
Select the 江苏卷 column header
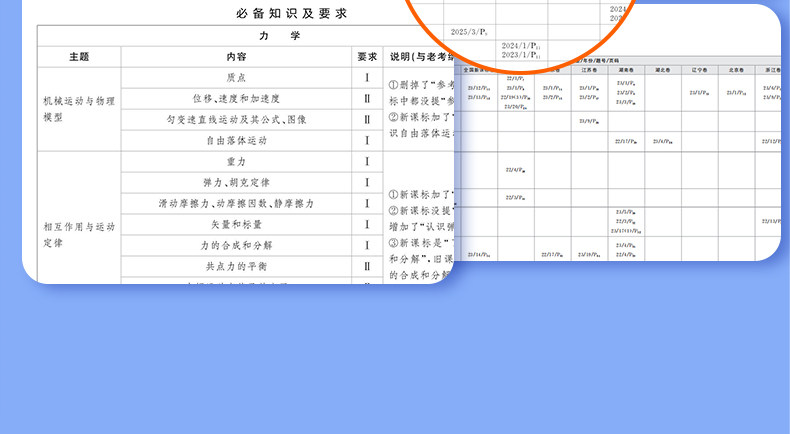tap(589, 70)
